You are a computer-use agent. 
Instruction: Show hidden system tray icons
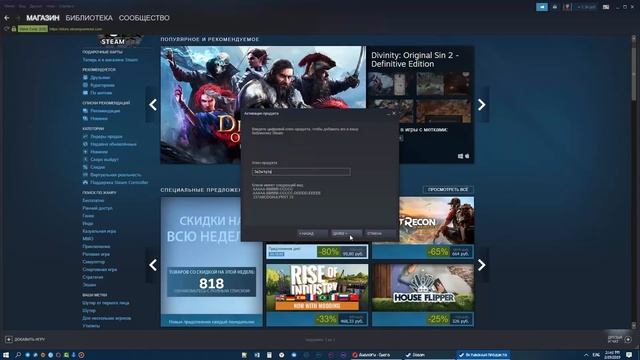coord(586,355)
